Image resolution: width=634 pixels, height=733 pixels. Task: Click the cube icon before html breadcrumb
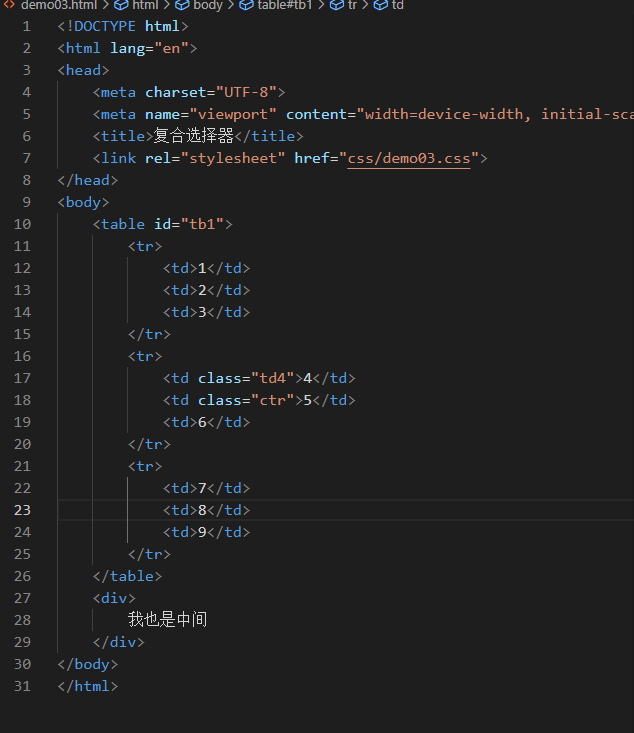point(121,5)
